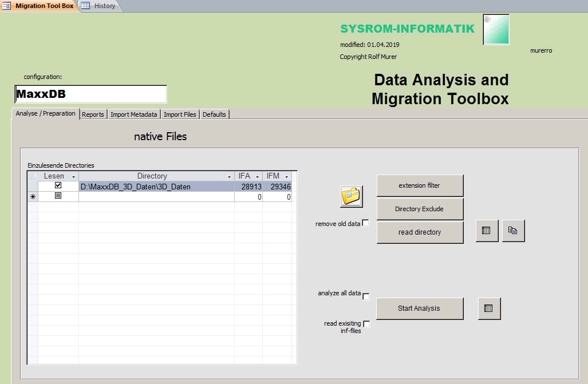Image resolution: width=588 pixels, height=384 pixels.
Task: Click the MaxxDB configuration field
Action: click(x=90, y=94)
